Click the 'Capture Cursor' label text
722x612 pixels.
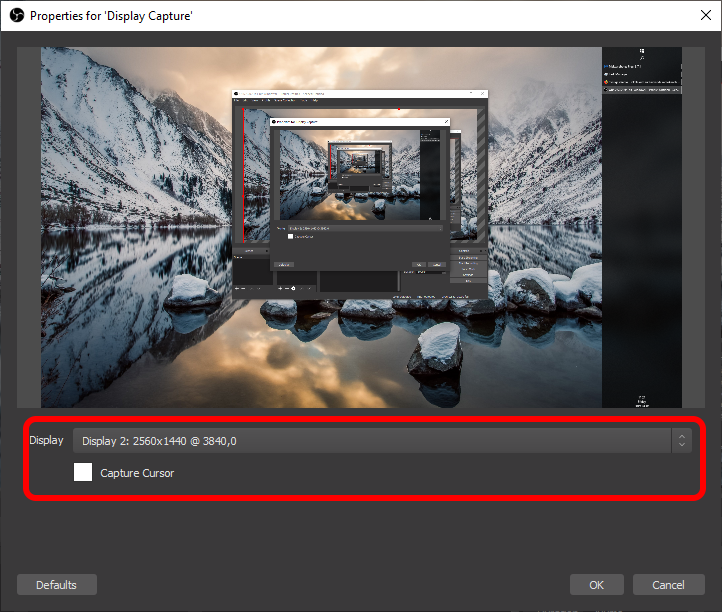tap(137, 473)
